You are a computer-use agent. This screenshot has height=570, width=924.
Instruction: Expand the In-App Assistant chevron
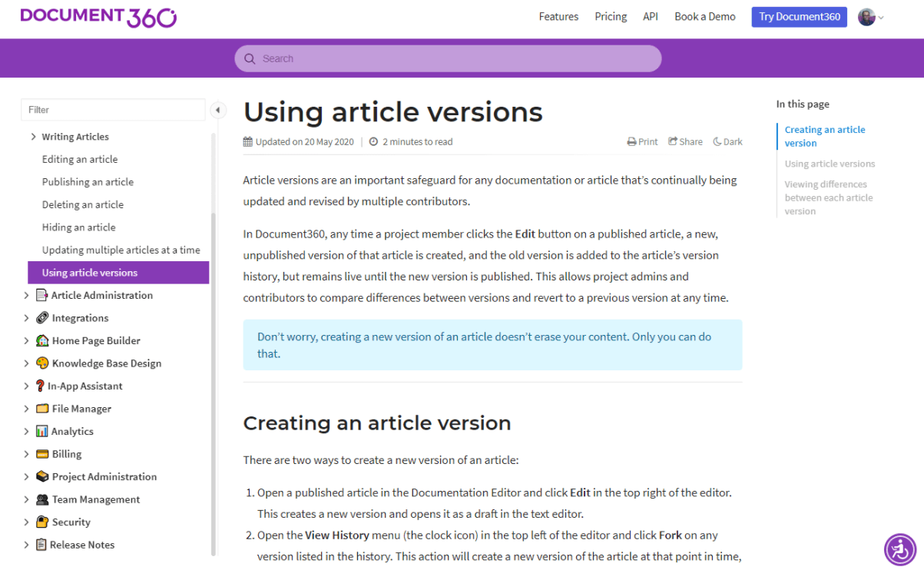(x=26, y=386)
